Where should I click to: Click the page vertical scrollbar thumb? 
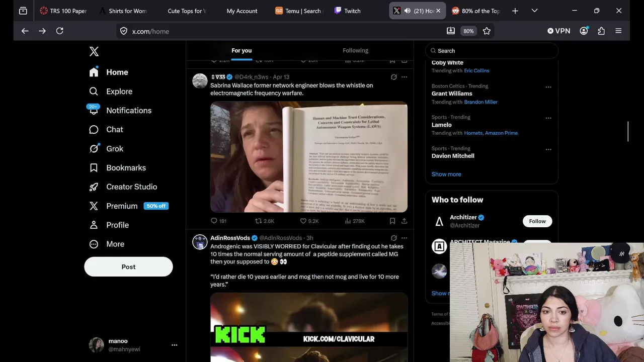tap(627, 131)
